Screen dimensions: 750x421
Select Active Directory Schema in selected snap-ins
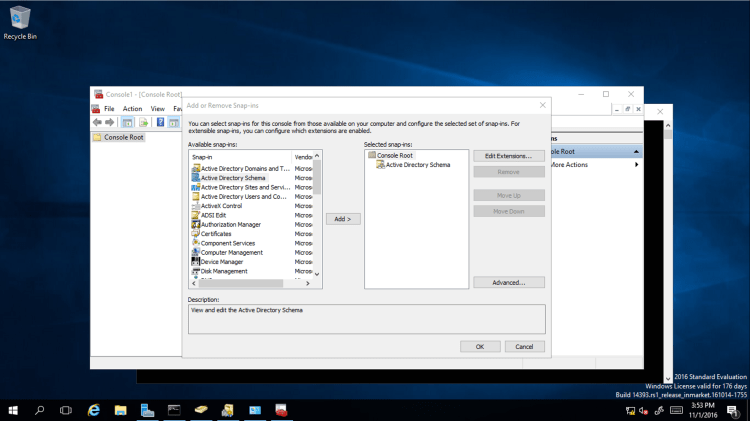pyautogui.click(x=417, y=165)
